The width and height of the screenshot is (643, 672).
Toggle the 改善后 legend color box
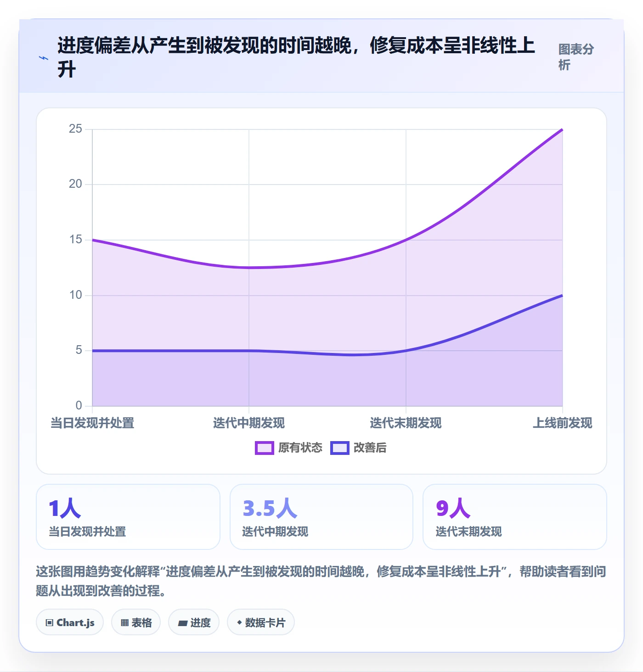340,448
